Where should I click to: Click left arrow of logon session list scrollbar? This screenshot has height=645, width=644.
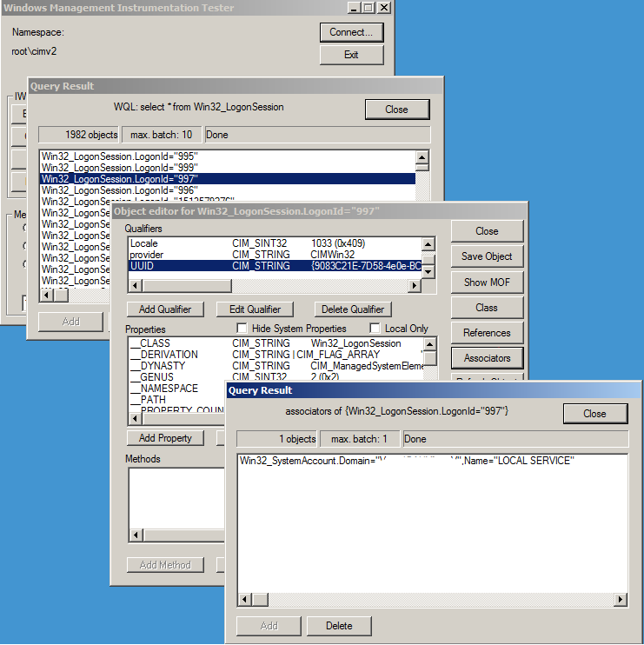[47, 295]
